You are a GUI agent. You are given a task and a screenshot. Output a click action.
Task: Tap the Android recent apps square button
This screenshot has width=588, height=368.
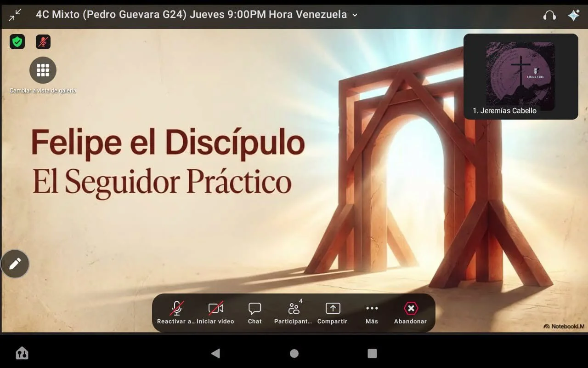point(372,353)
